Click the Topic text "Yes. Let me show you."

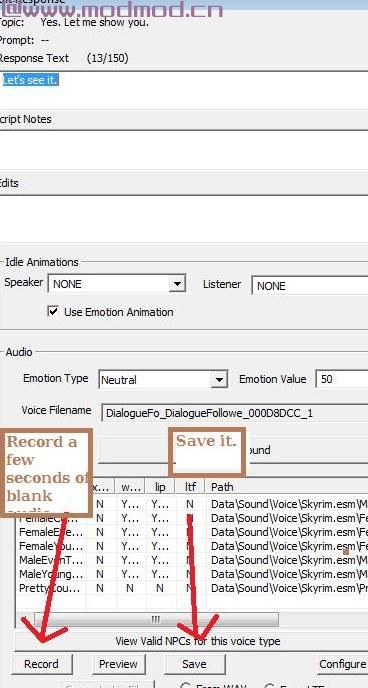95,22
